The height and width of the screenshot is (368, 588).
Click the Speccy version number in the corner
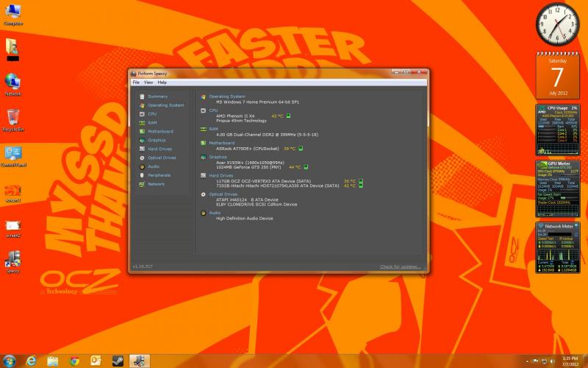(x=143, y=266)
